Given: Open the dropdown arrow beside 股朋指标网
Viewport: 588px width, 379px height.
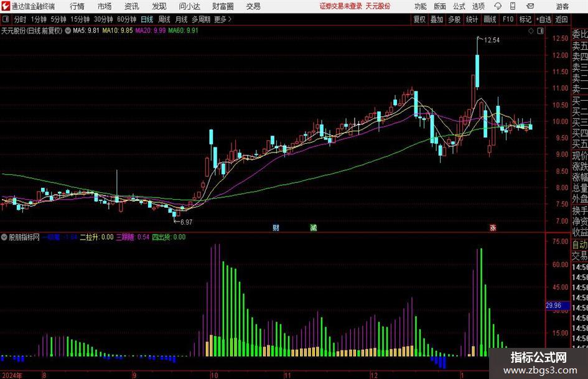Looking at the screenshot, I should point(4,237).
